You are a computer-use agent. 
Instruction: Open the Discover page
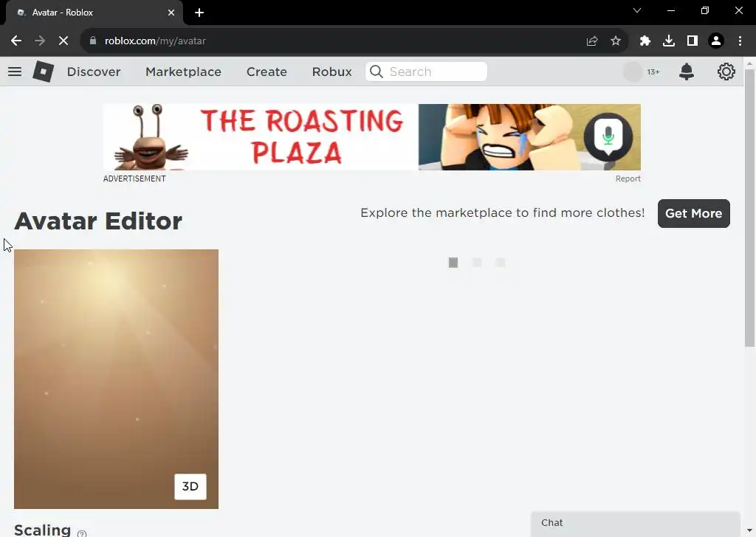point(94,72)
